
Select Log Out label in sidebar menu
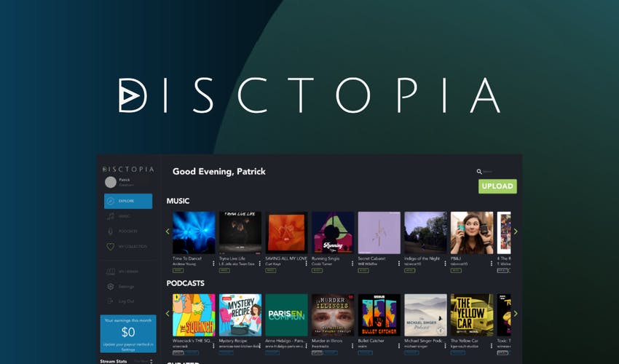coord(126,301)
